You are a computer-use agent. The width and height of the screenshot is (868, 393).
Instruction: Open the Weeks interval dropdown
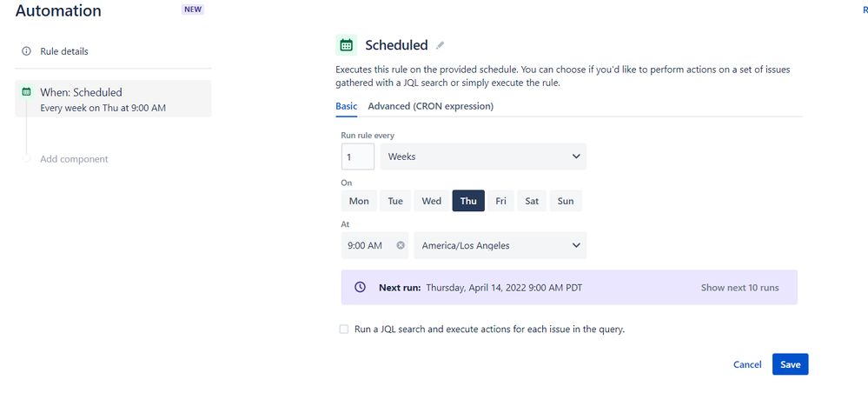pyautogui.click(x=483, y=157)
